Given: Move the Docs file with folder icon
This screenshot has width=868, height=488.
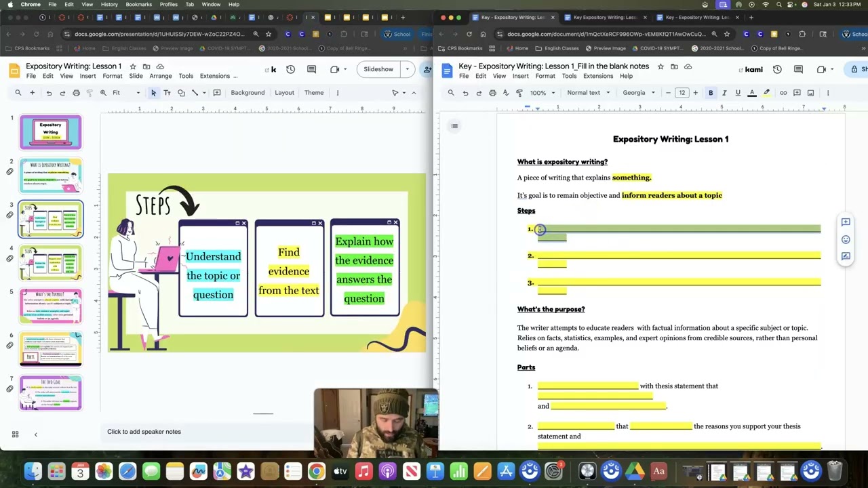Looking at the screenshot, I should pos(674,66).
